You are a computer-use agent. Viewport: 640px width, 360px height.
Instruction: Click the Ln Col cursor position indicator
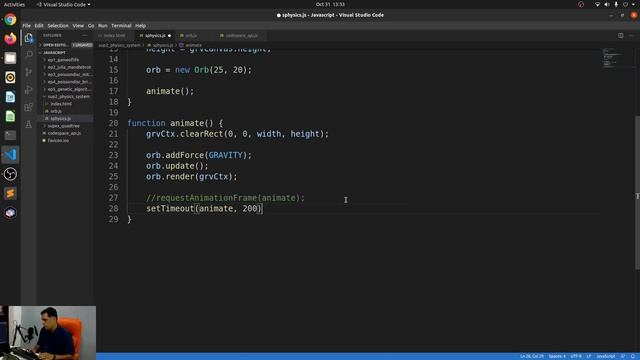[531, 356]
